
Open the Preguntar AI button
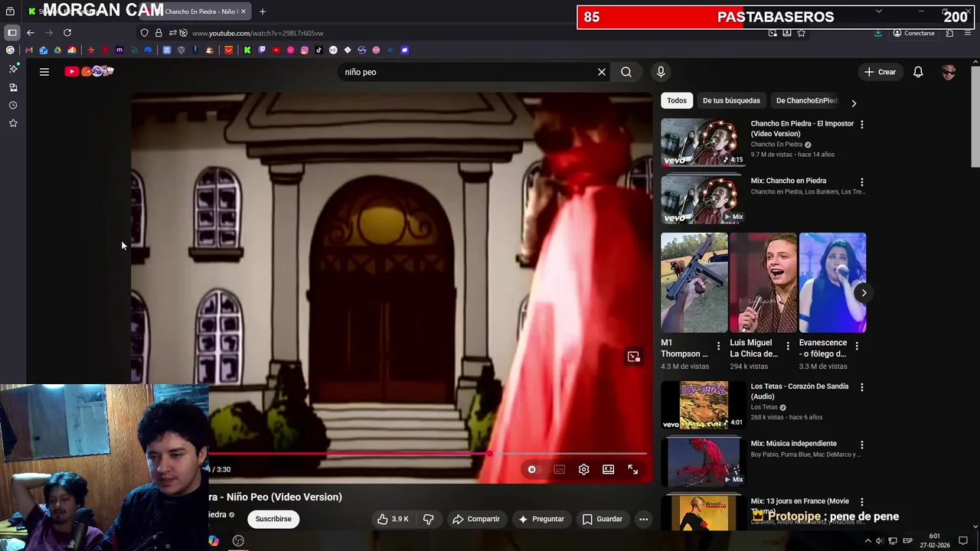tap(541, 519)
